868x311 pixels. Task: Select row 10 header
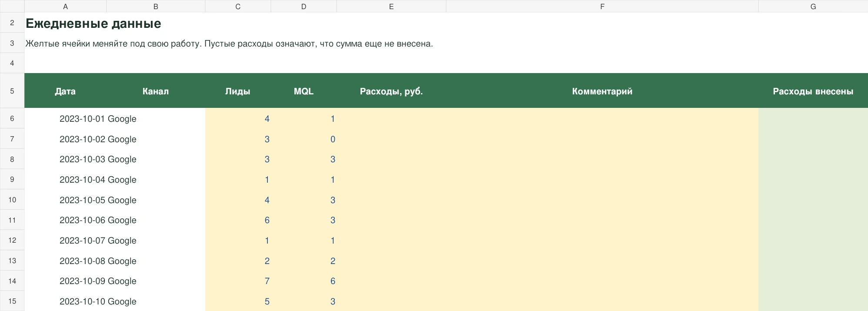pyautogui.click(x=12, y=200)
